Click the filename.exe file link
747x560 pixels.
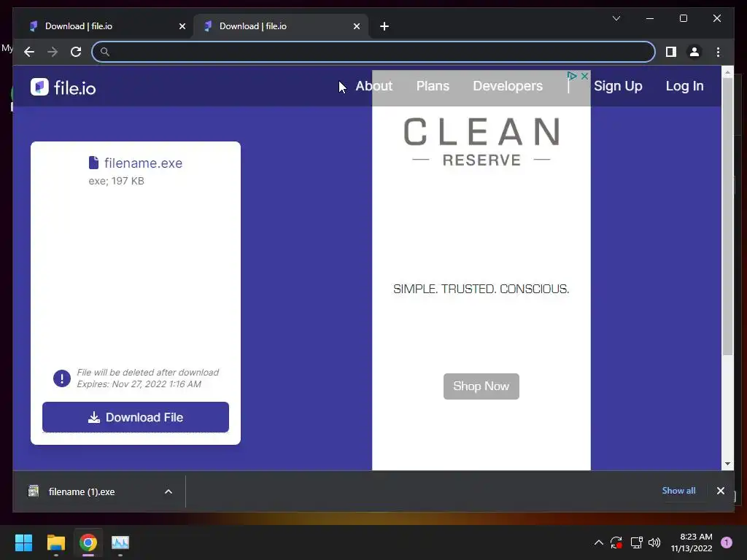[143, 163]
